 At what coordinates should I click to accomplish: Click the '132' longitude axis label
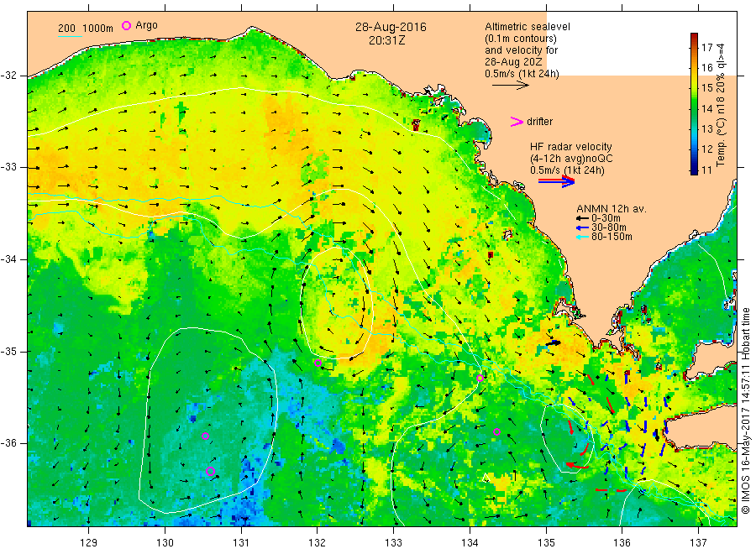click(318, 542)
